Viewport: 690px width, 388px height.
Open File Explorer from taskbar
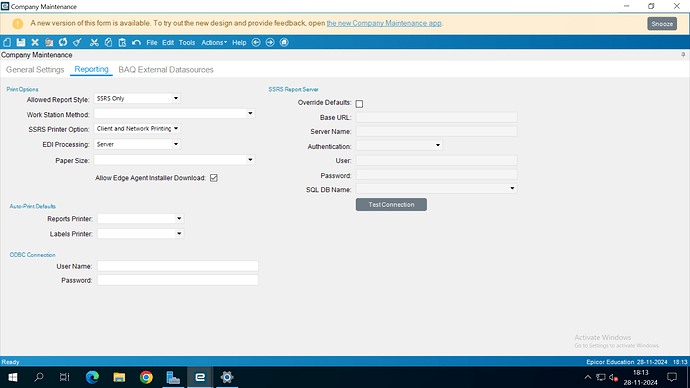coord(119,377)
